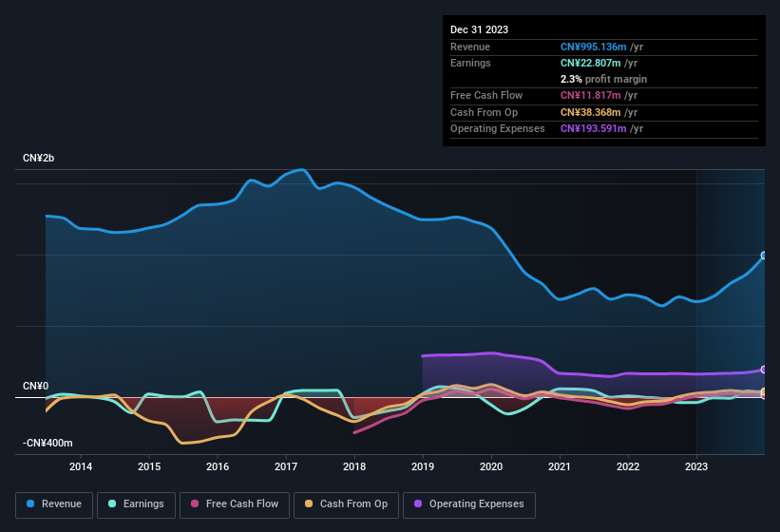Click the Free Cash Flow value CN¥11.817m
The width and height of the screenshot is (780, 532).
591,95
